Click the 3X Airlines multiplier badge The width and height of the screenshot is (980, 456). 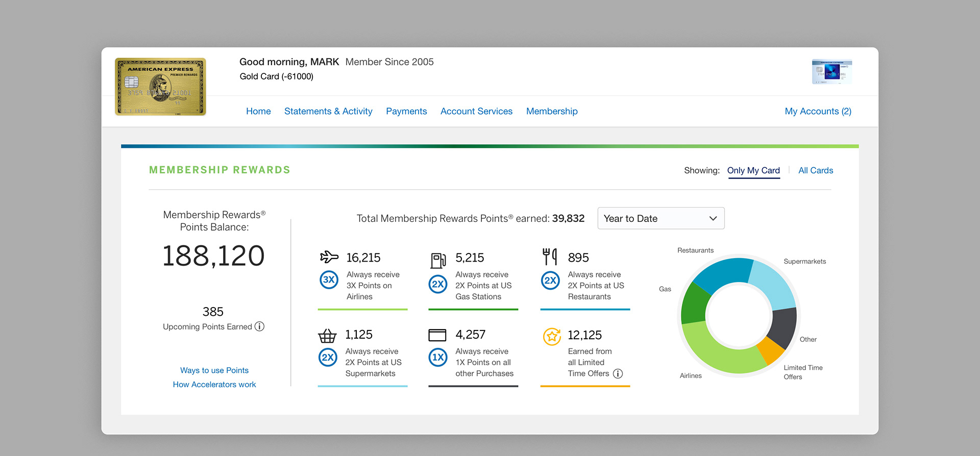[x=329, y=280]
